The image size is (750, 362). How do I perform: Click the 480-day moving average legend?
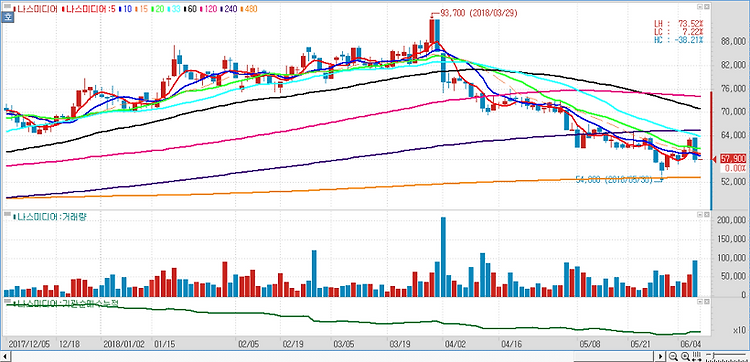(248, 9)
